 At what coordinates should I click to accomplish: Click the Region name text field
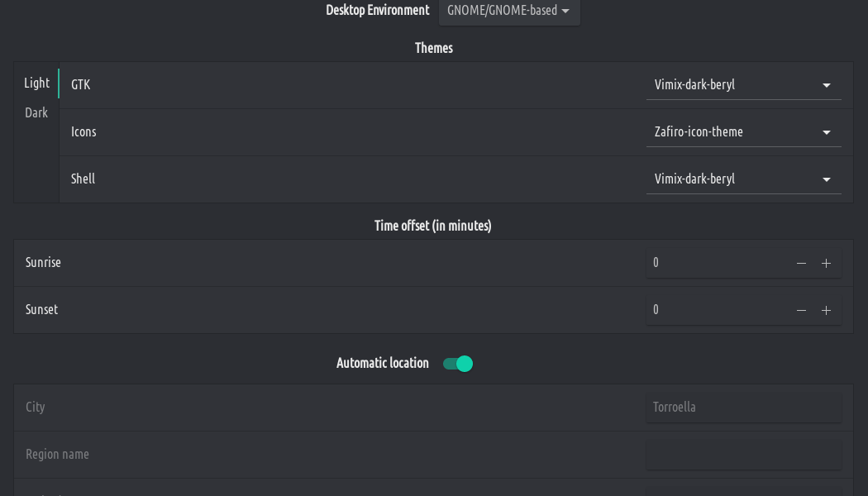(743, 454)
